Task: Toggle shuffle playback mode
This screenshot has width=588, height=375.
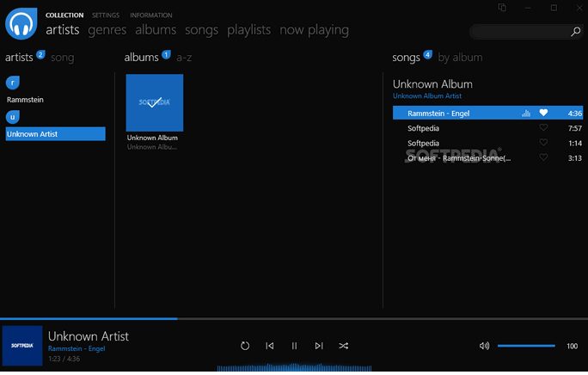Action: (x=344, y=346)
